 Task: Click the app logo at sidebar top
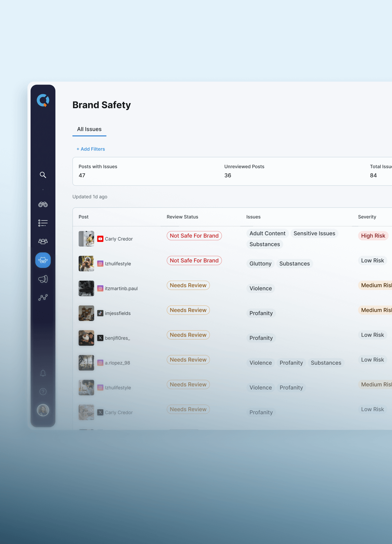[43, 101]
